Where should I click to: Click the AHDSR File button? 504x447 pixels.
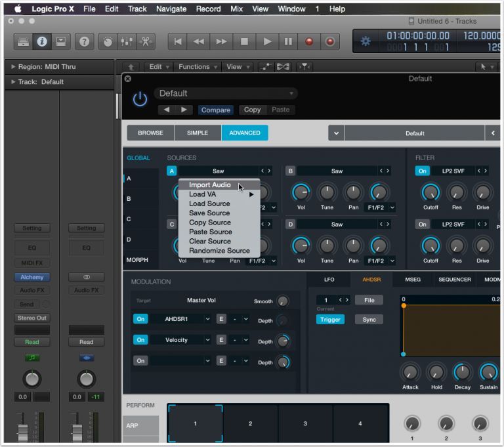(369, 300)
